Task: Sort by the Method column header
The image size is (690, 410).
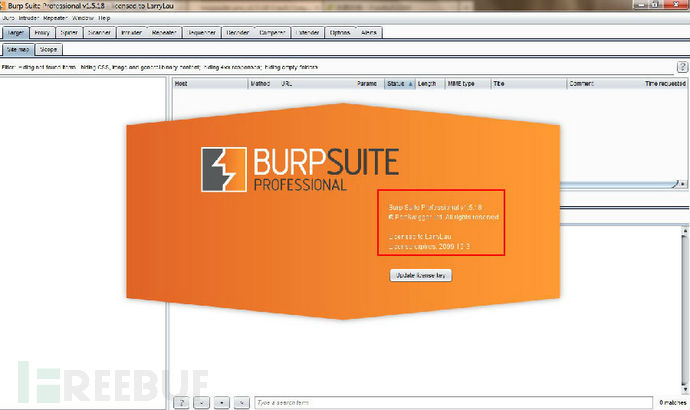Action: point(263,84)
